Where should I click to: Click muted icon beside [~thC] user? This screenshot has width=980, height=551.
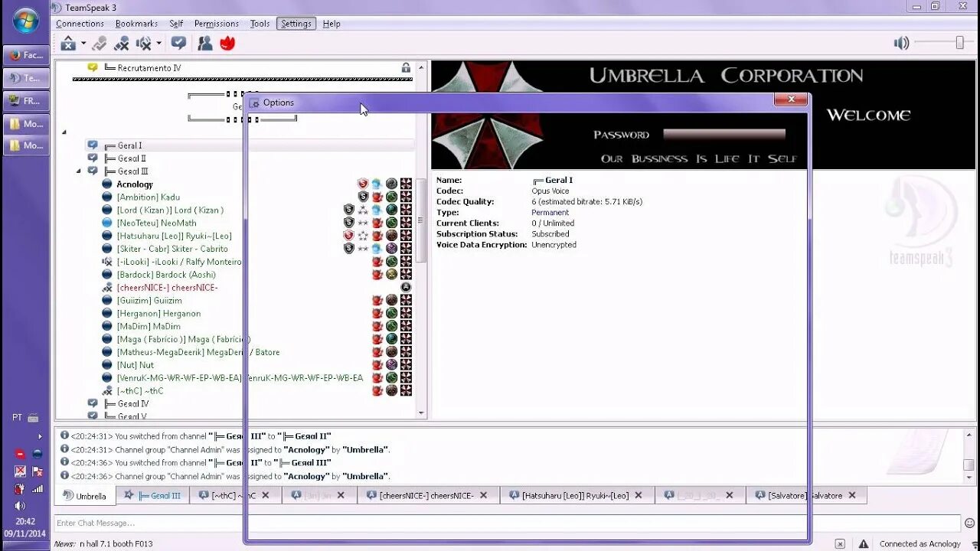tap(107, 391)
